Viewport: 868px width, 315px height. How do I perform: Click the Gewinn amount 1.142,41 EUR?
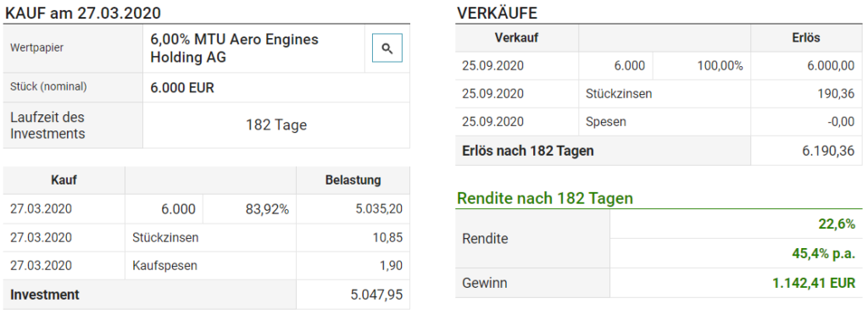(814, 284)
